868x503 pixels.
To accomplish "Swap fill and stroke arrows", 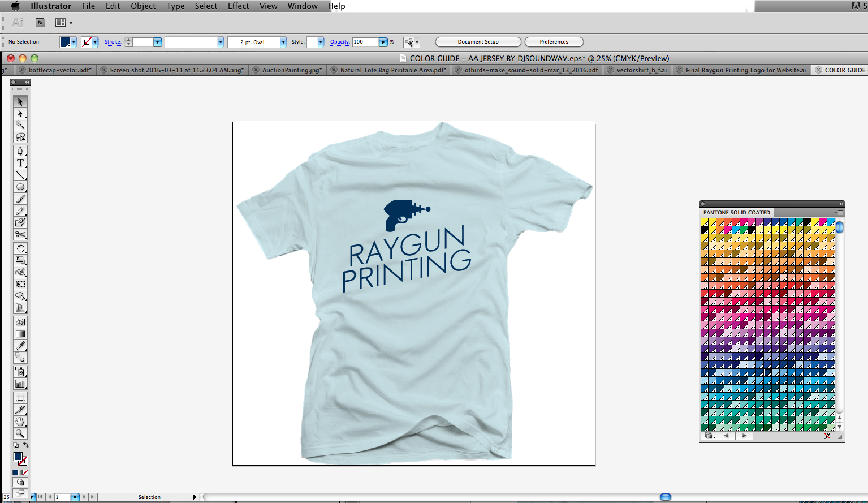I will click(25, 445).
